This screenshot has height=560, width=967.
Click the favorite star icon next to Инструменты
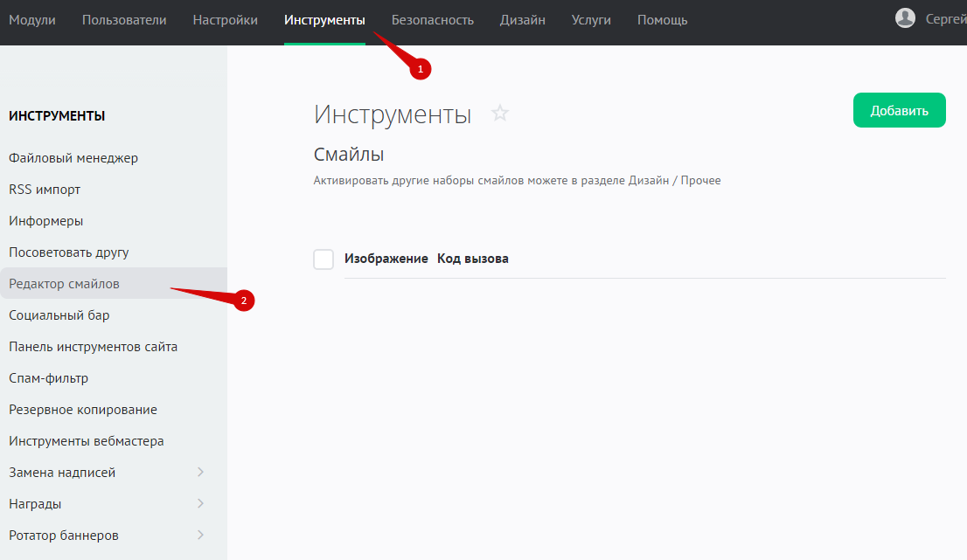click(x=500, y=113)
